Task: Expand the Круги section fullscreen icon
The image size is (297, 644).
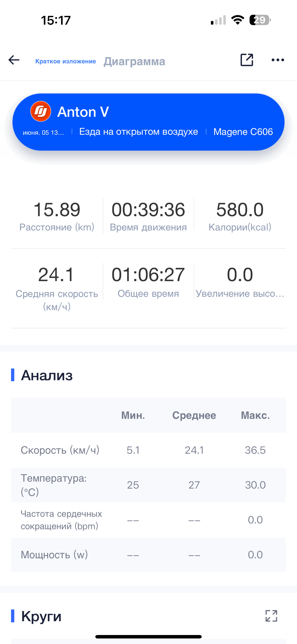Action: point(271,616)
